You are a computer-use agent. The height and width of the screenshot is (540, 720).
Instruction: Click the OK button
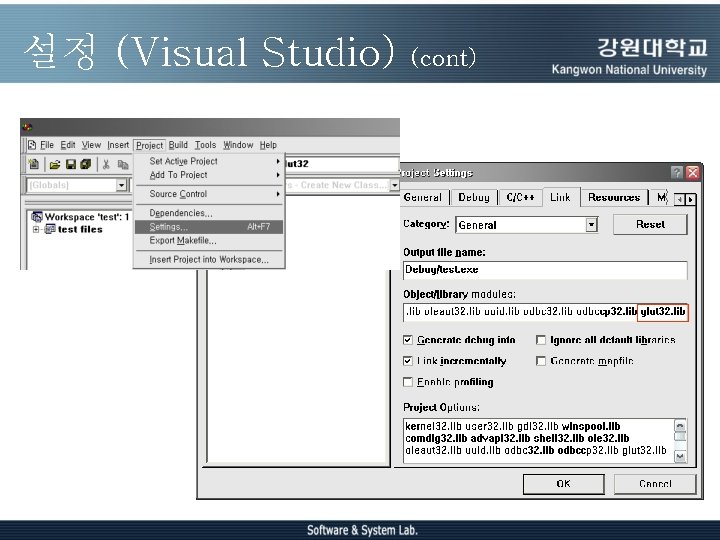tap(563, 484)
